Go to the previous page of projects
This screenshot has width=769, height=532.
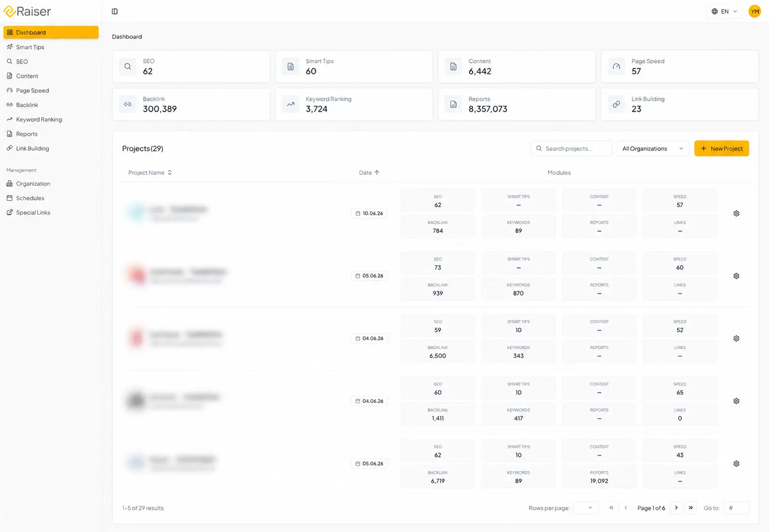626,508
